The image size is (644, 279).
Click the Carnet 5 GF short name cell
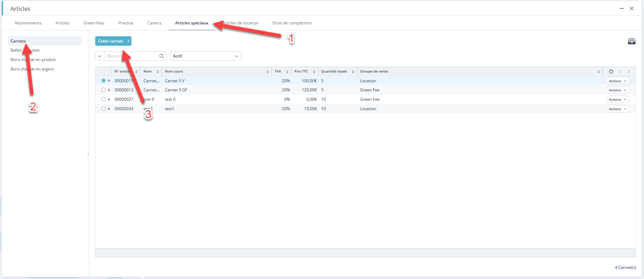tap(176, 90)
